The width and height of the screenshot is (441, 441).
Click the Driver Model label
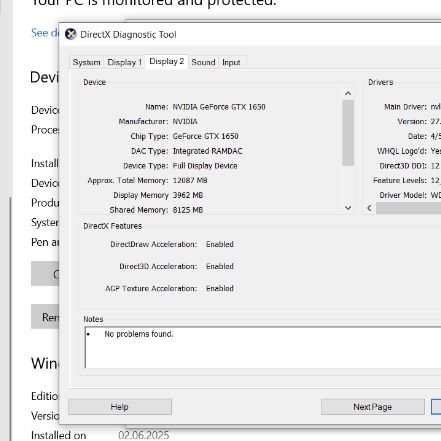[x=403, y=195]
